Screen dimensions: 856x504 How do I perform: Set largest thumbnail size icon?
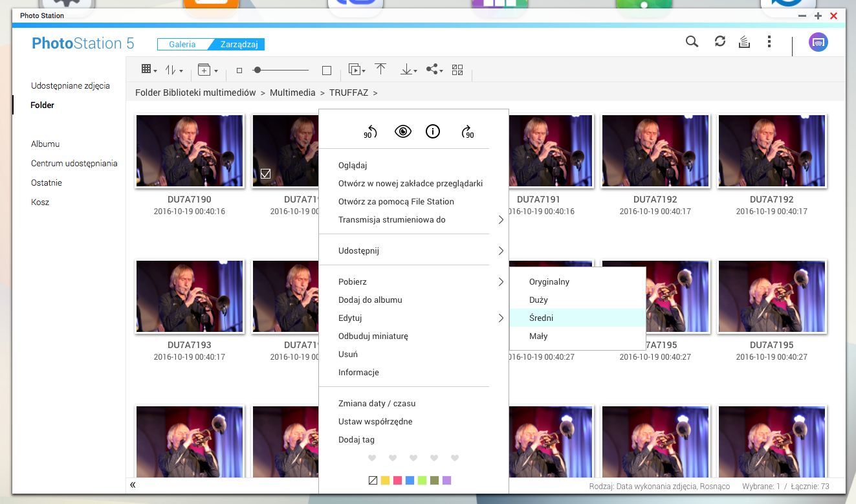pyautogui.click(x=327, y=71)
